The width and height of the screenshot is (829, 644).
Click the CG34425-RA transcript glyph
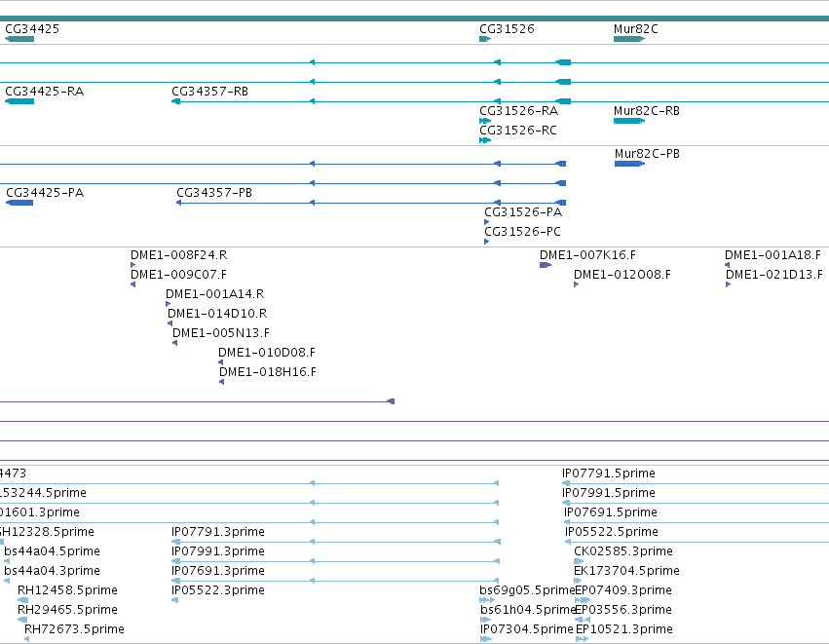[19, 101]
